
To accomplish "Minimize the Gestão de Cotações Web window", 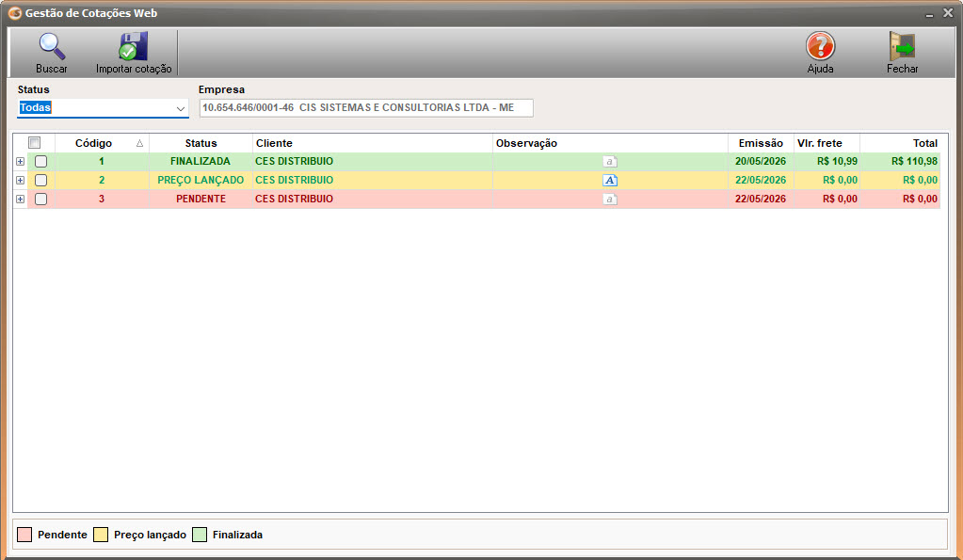I will click(x=929, y=13).
